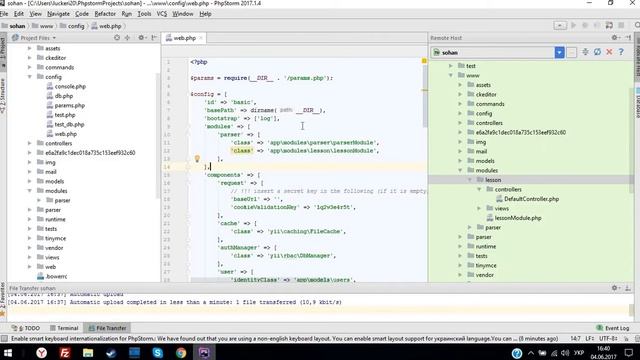Viewport: 640px width, 360px height.
Task: Open File Transfer panel settings gear
Action: (x=615, y=288)
